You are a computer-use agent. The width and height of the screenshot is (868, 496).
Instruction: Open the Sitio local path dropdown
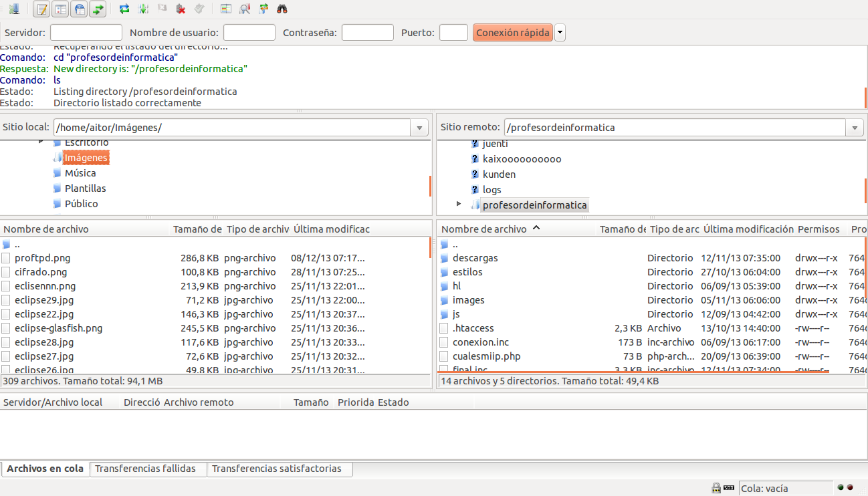(x=419, y=128)
